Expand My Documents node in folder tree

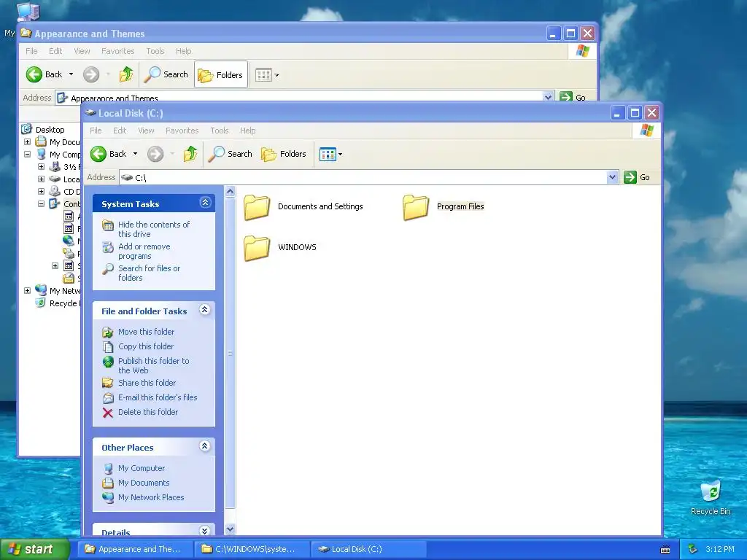point(28,142)
